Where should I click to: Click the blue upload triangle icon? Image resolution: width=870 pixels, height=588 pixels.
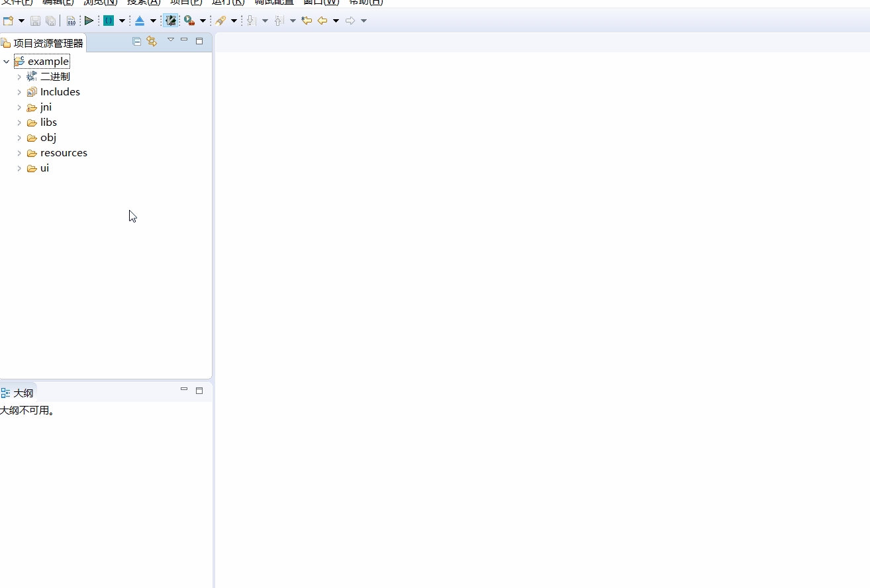point(140,21)
